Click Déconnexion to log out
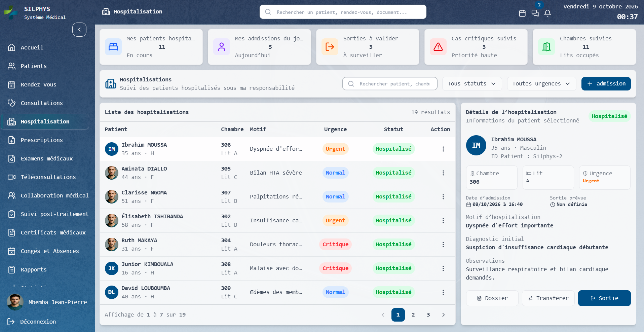 pos(32,322)
